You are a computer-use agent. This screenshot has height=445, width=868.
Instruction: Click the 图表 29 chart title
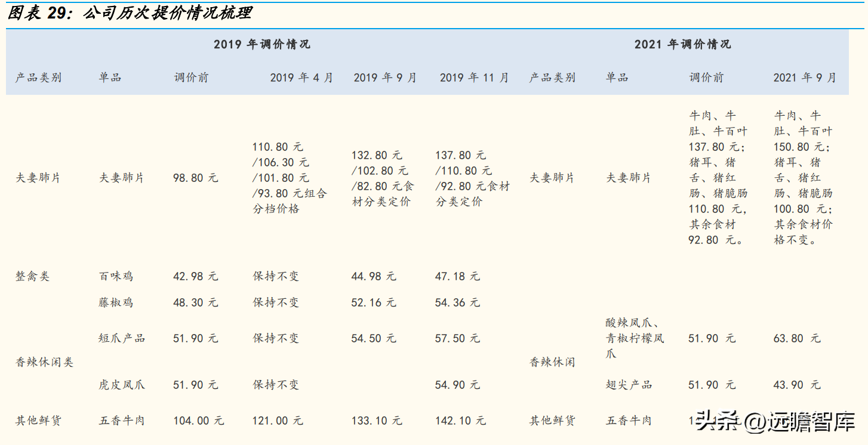click(130, 14)
